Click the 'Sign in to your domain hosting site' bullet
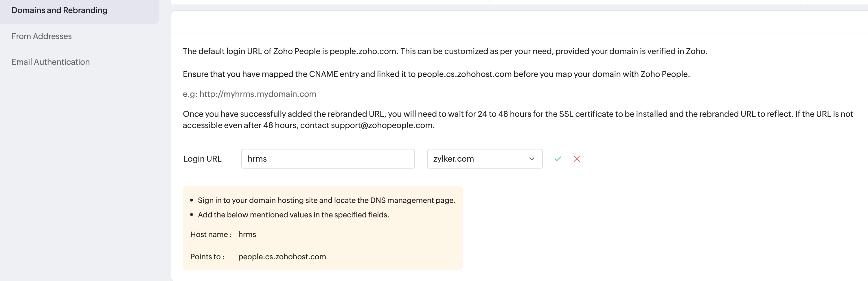The height and width of the screenshot is (281, 868). [x=326, y=200]
